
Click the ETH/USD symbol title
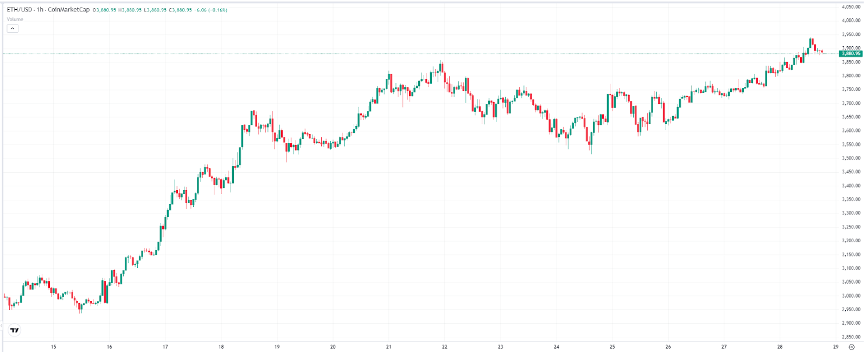19,10
